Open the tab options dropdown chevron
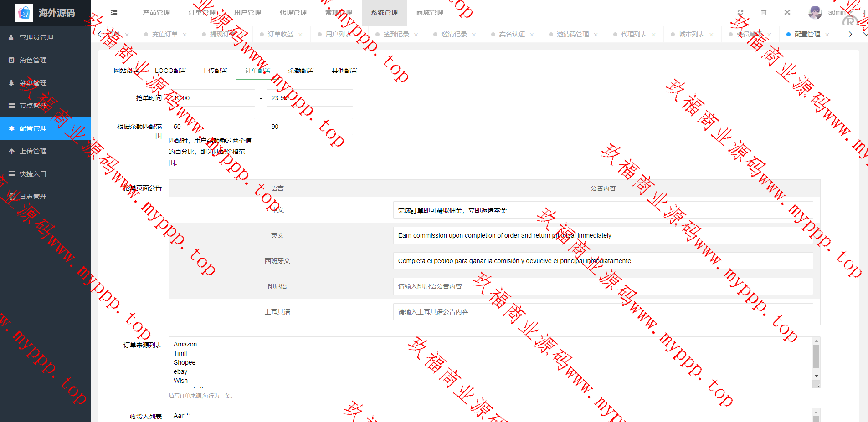868x422 pixels. click(864, 34)
